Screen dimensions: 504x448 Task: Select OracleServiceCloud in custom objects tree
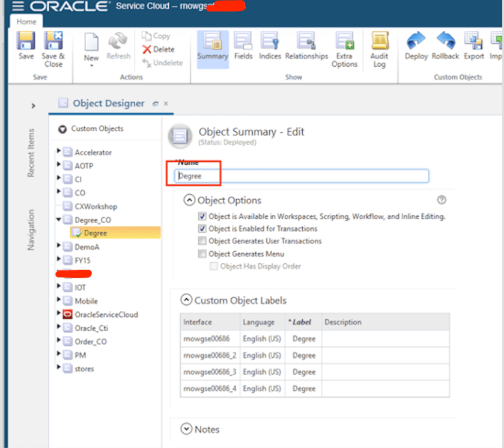[106, 315]
